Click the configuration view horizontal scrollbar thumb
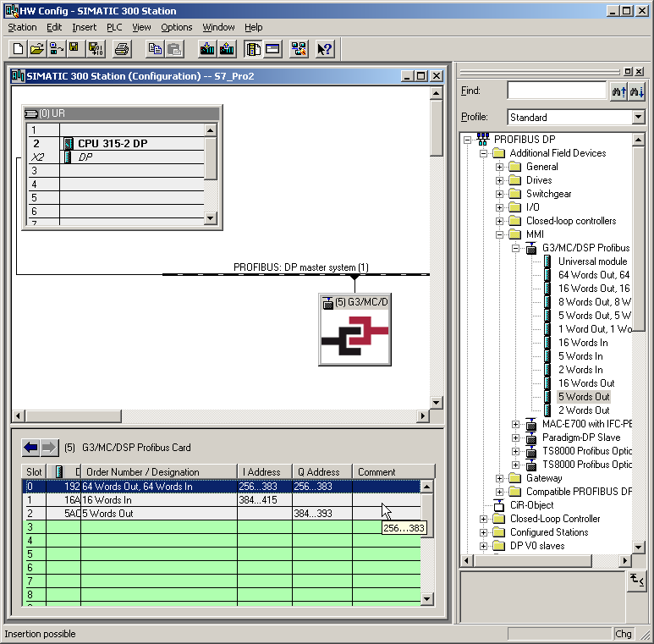The height and width of the screenshot is (644, 654). [74, 416]
